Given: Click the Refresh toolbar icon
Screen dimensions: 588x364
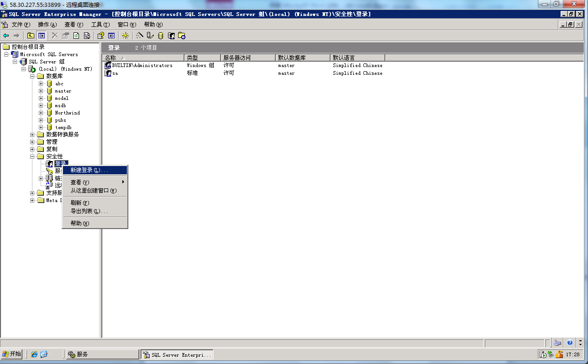Looking at the screenshot, I should tap(76, 36).
